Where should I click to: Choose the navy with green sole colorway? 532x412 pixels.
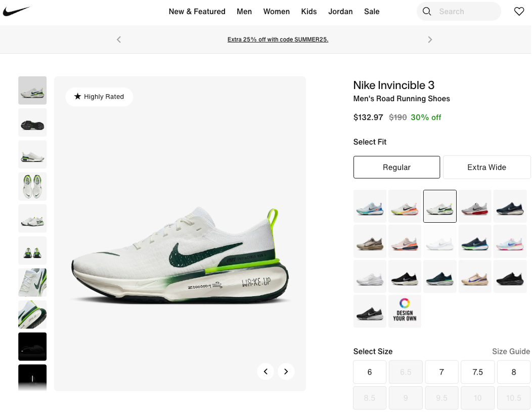click(475, 241)
